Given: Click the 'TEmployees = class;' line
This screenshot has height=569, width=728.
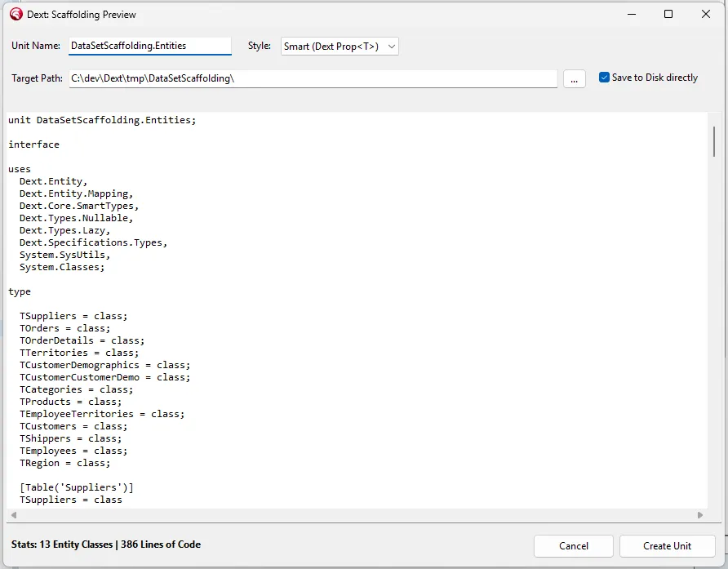Looking at the screenshot, I should (x=73, y=451).
